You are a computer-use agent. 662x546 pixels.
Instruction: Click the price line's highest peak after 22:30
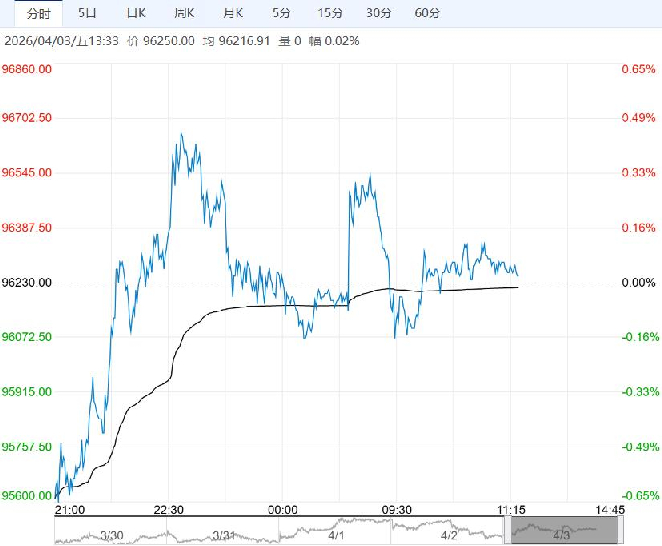click(181, 134)
